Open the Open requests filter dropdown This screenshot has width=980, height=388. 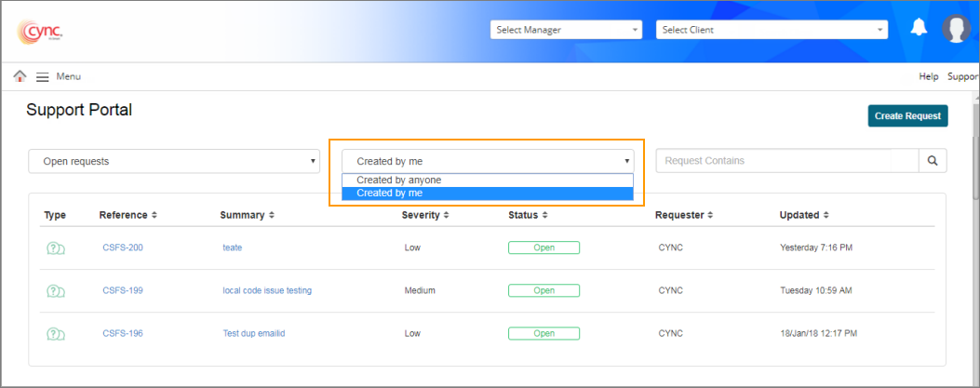pyautogui.click(x=174, y=161)
